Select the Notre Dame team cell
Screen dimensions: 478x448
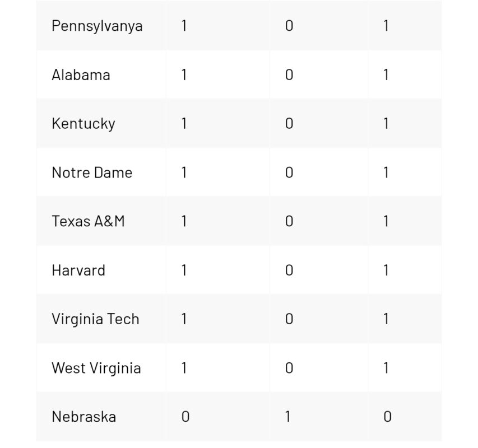92,172
